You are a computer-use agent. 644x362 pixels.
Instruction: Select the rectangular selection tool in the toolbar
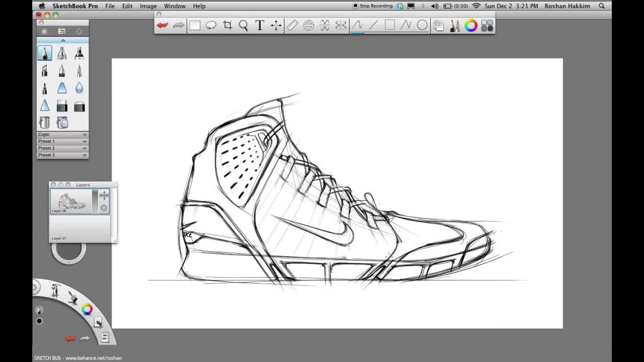click(195, 25)
